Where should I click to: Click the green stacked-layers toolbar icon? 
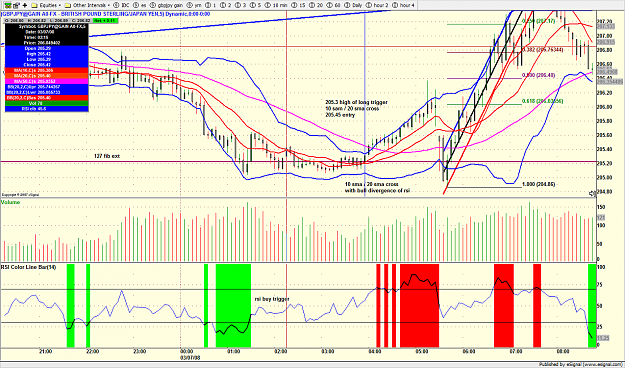click(x=8, y=5)
